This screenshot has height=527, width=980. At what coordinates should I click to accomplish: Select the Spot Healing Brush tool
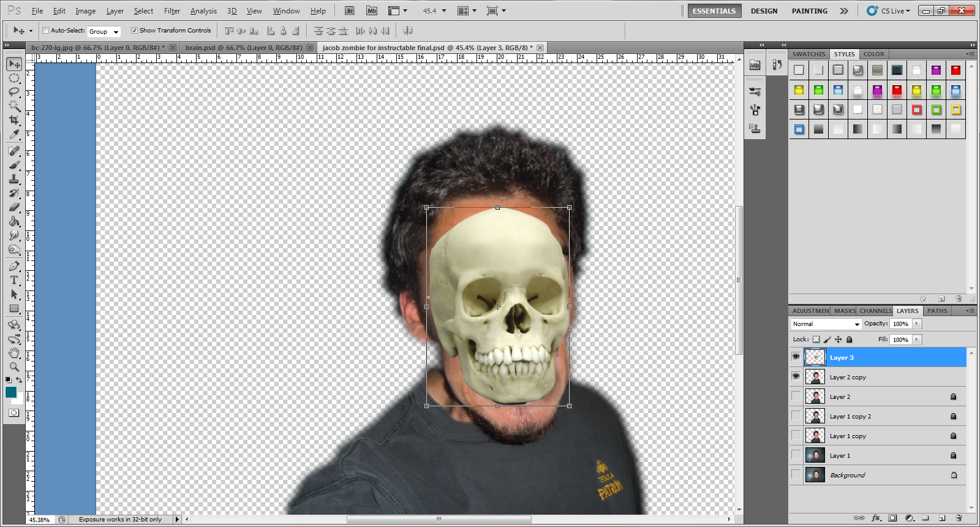point(14,151)
